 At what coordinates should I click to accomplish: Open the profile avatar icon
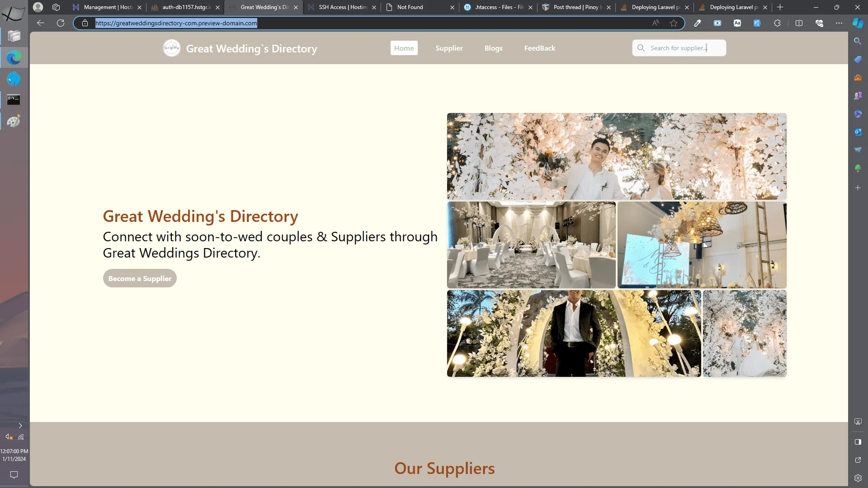38,7
